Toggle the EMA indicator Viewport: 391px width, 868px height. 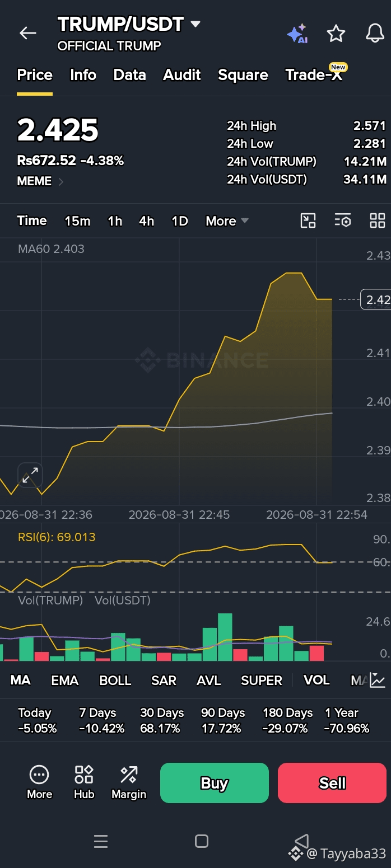[65, 681]
